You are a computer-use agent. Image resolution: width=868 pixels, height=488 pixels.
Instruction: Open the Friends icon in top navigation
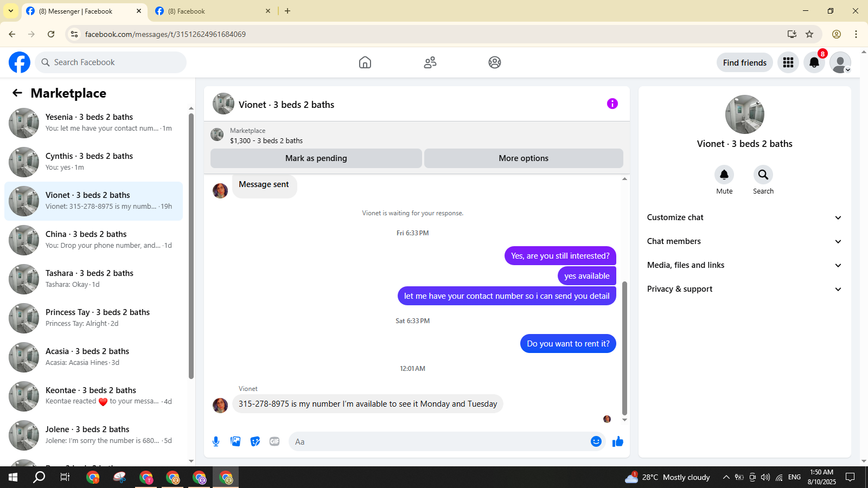(x=430, y=62)
